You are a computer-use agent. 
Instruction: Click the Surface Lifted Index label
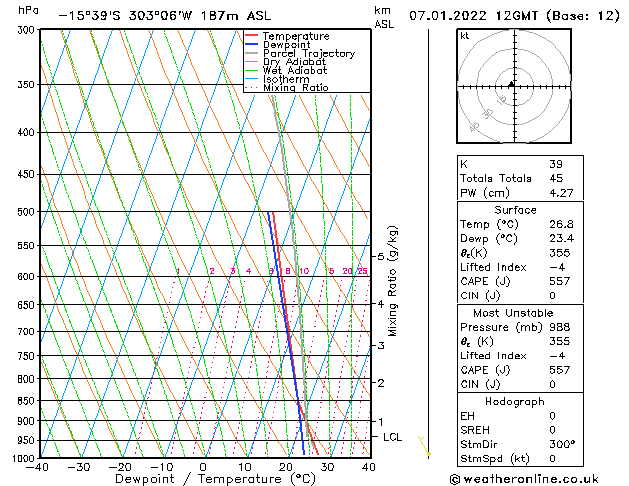pos(493,267)
